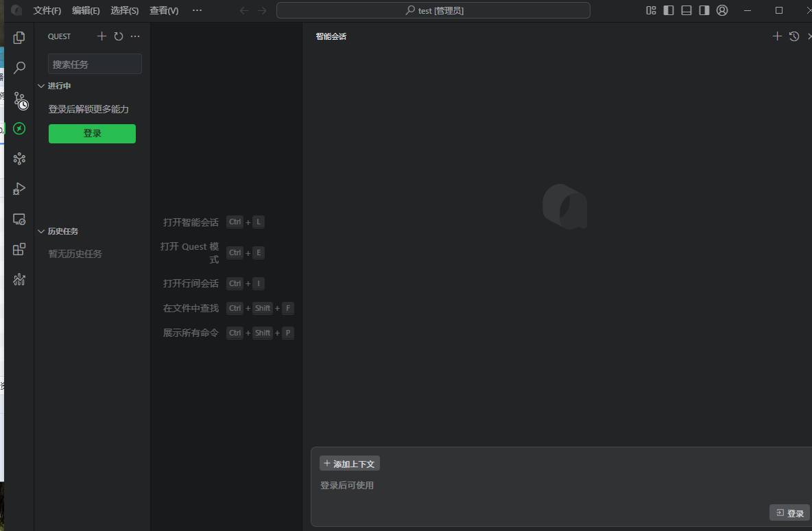Focus the 搜索任务 search field
The height and width of the screenshot is (531, 812).
point(95,64)
